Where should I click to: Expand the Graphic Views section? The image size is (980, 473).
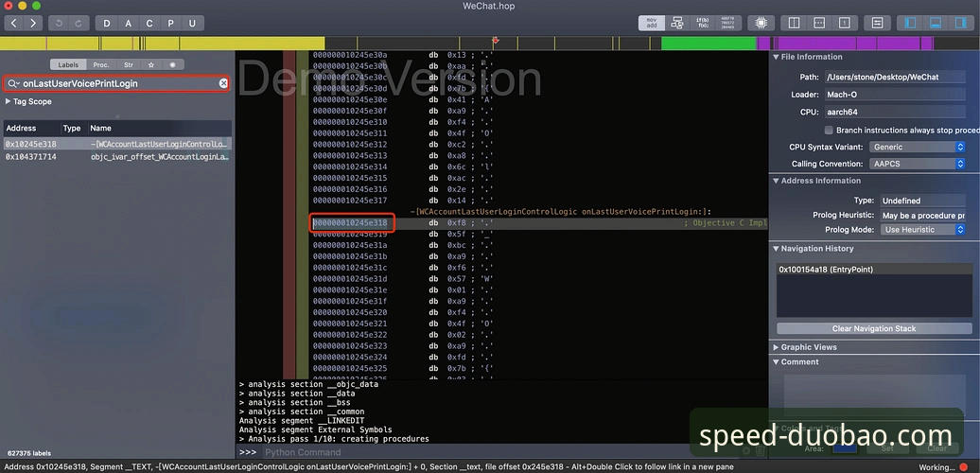[777, 347]
